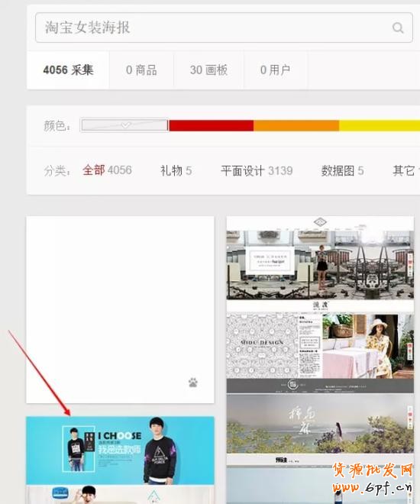
Task: Open the courtyard fashion poster thumbnail
Action: pos(320,263)
